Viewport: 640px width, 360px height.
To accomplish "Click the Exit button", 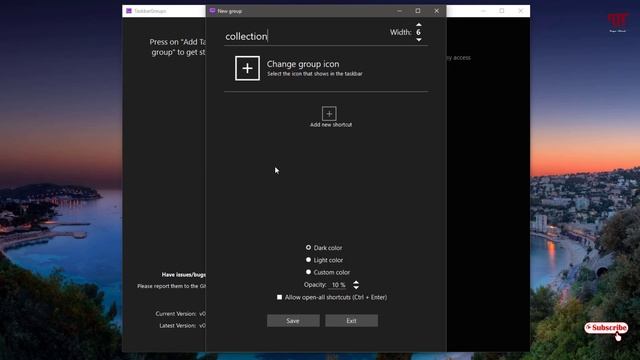I will click(x=351, y=321).
